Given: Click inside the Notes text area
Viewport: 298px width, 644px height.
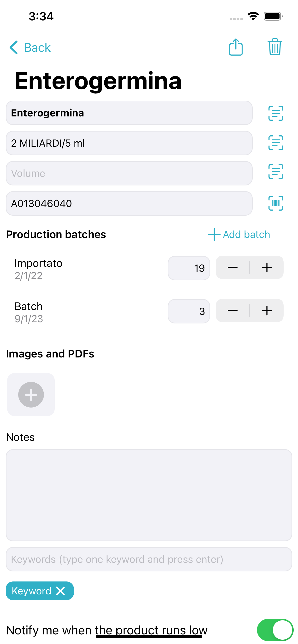Looking at the screenshot, I should tap(149, 495).
